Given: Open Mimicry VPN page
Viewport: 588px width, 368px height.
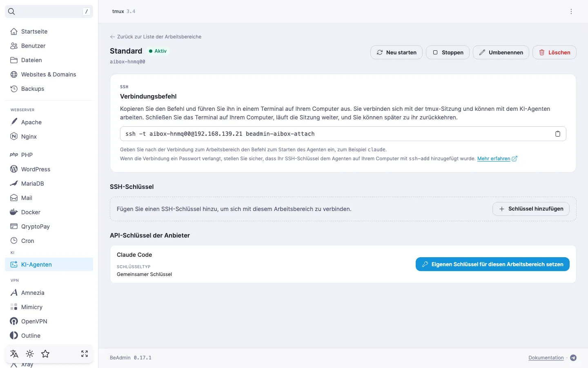Looking at the screenshot, I should 49,307.
